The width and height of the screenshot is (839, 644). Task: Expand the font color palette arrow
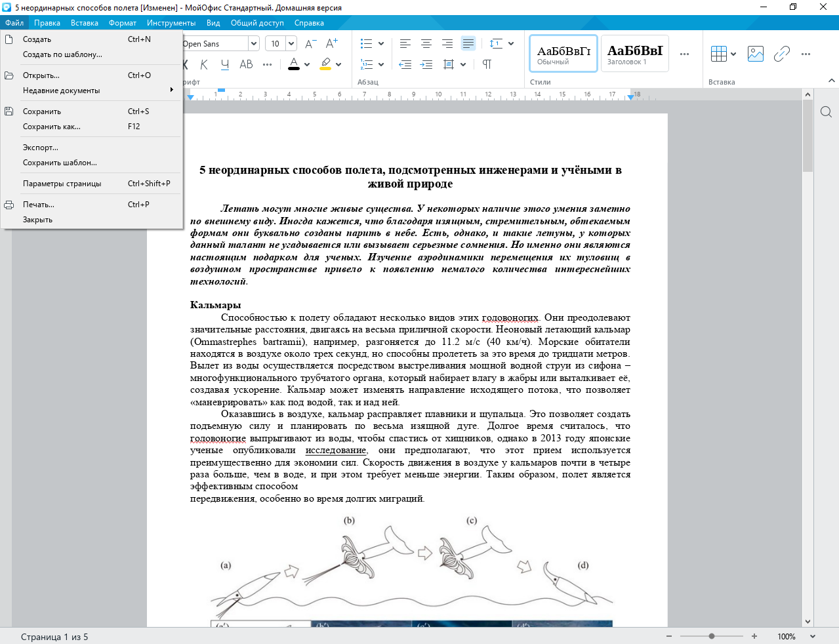click(x=307, y=64)
